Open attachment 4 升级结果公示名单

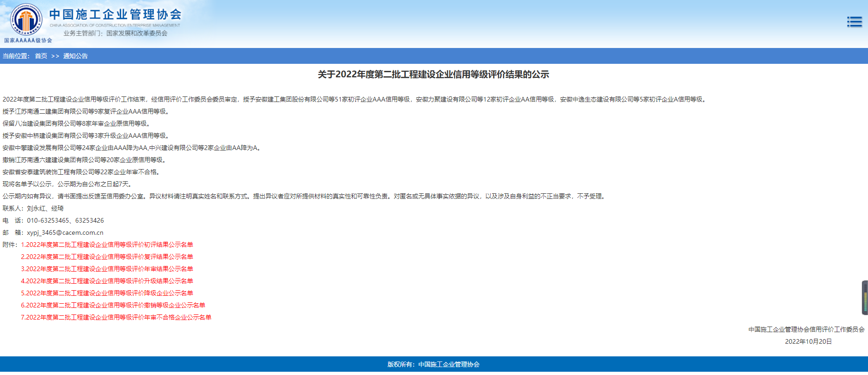click(x=107, y=281)
